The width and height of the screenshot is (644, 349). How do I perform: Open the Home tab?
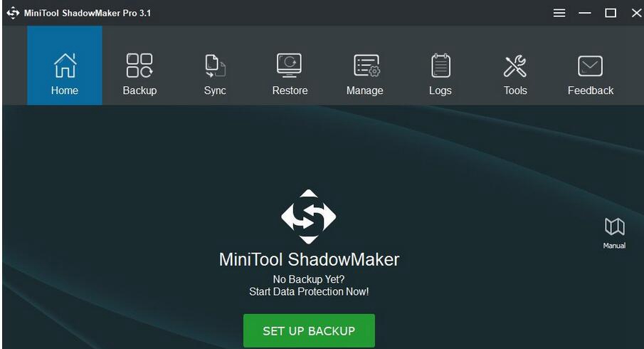tap(65, 66)
